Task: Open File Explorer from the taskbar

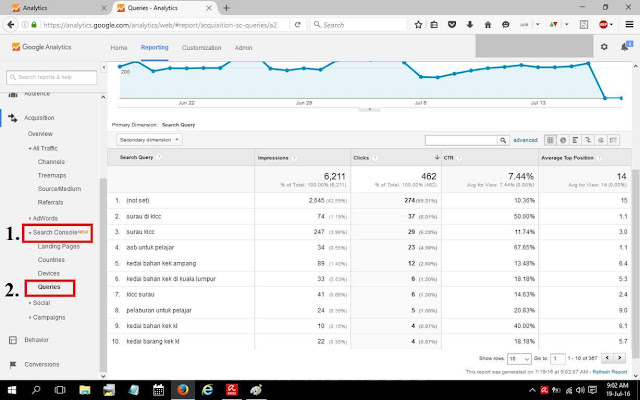Action: [x=84, y=390]
